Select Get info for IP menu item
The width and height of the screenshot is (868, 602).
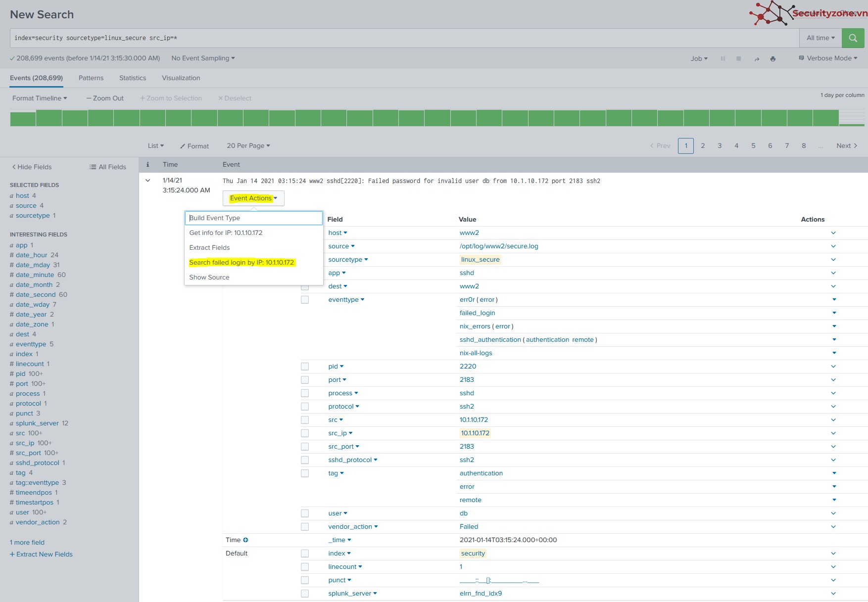254,233
